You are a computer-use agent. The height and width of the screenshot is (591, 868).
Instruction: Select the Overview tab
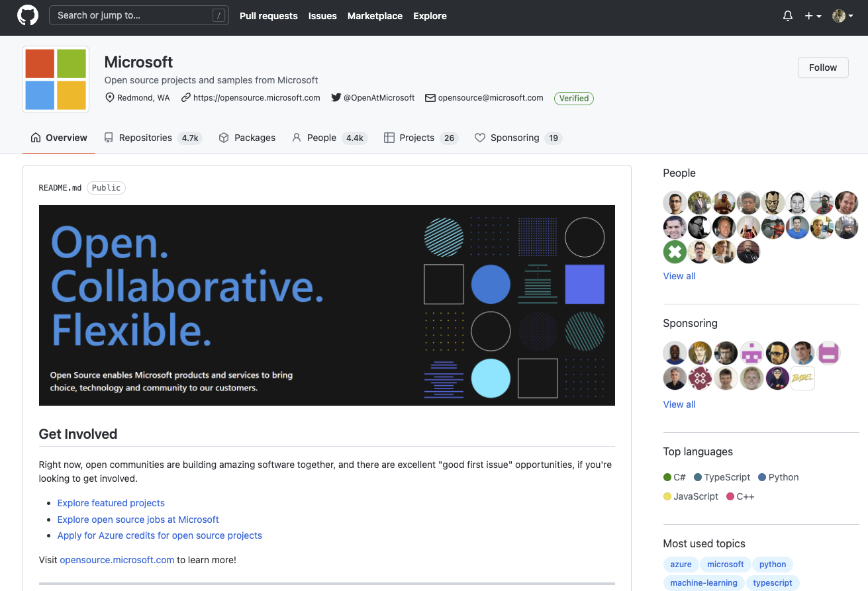click(59, 138)
